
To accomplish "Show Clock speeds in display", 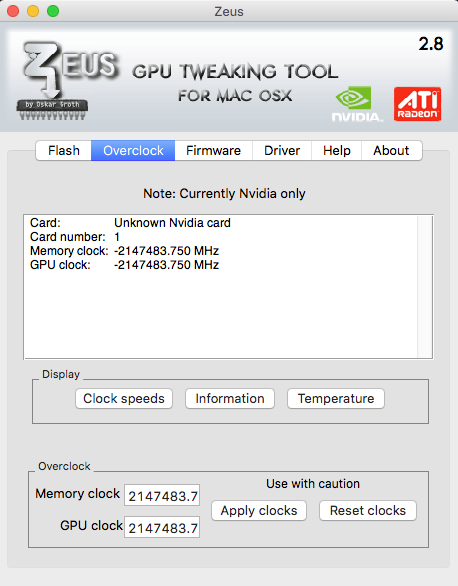I will coord(124,398).
